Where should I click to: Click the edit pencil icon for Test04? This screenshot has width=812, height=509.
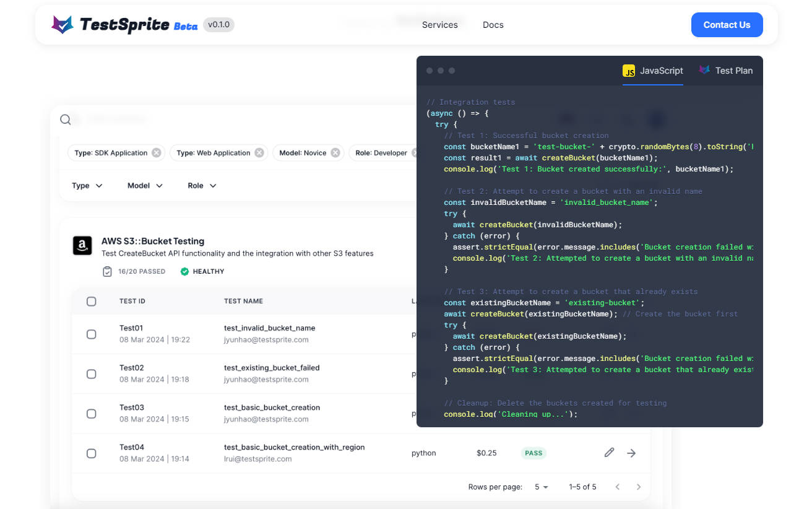(609, 453)
